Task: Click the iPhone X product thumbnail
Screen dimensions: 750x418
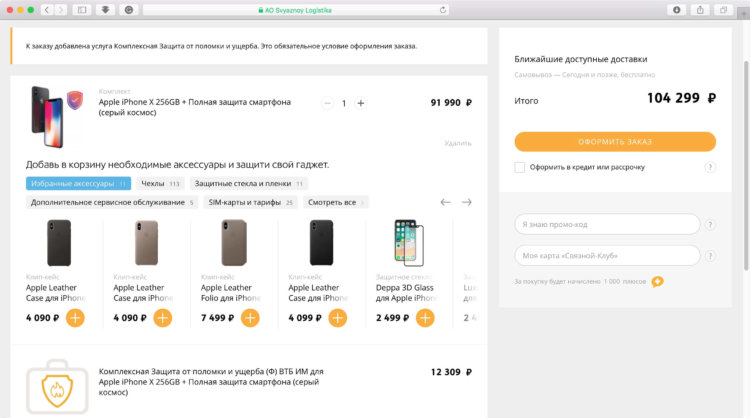Action: point(57,116)
